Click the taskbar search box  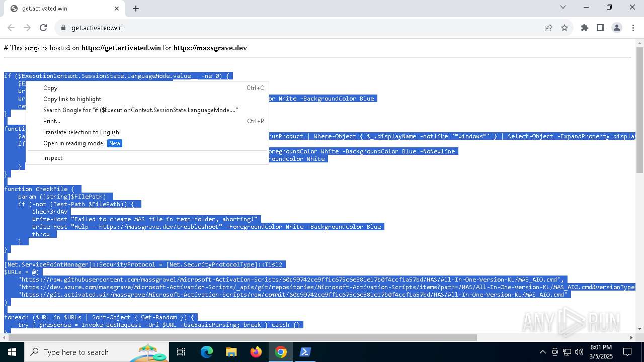coord(97,352)
